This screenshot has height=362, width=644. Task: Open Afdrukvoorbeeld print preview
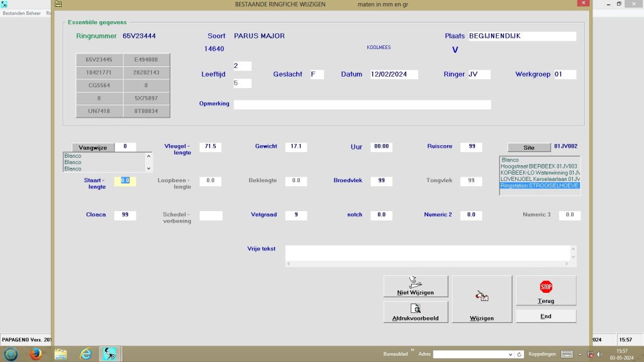coord(416,312)
